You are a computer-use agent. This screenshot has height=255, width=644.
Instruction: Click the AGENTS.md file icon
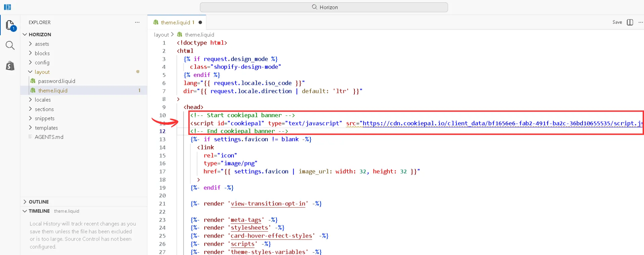[30, 137]
